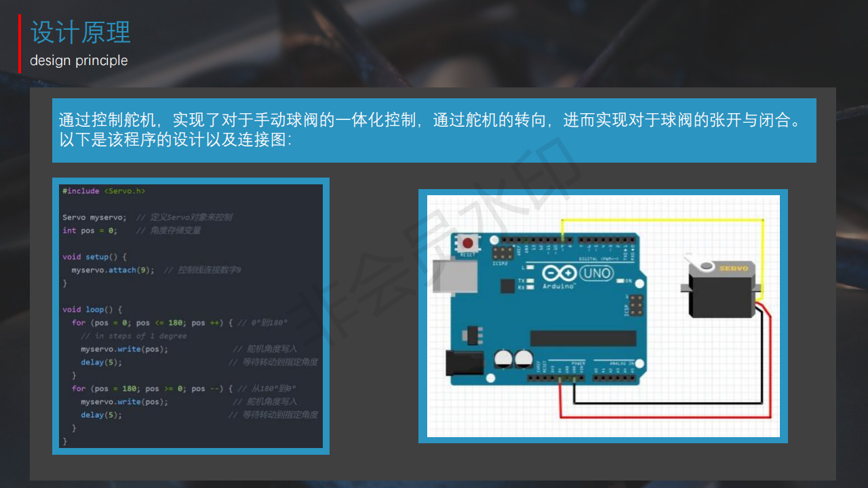Click the code line "Servo myservo;"
Image resolution: width=868 pixels, height=488 pixels.
click(94, 218)
